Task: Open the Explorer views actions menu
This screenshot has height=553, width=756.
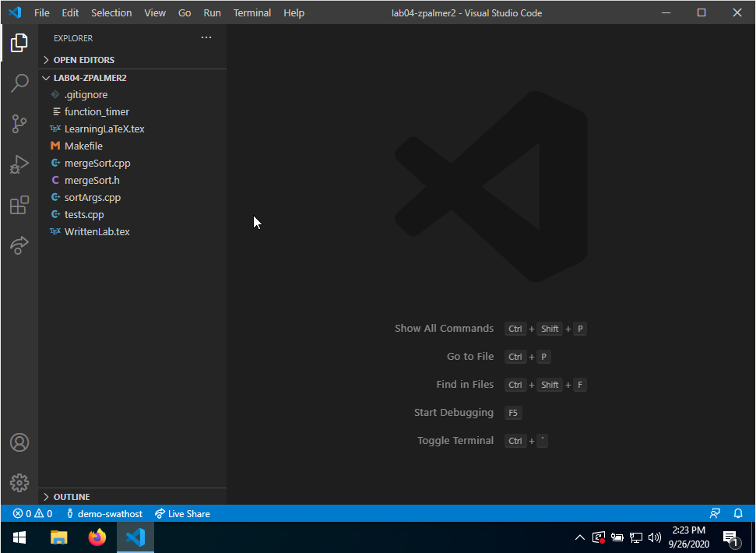Action: tap(206, 37)
